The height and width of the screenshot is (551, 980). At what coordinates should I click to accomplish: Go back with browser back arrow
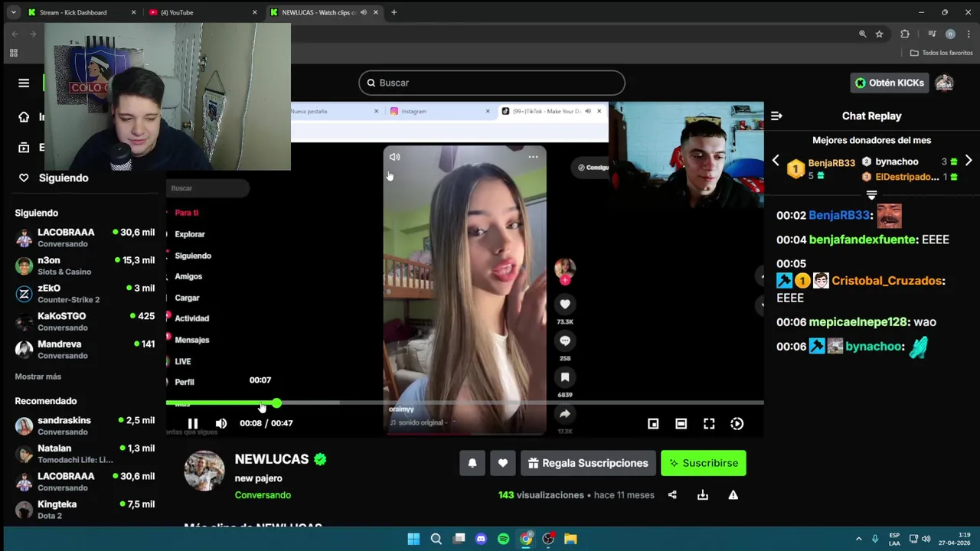point(15,34)
